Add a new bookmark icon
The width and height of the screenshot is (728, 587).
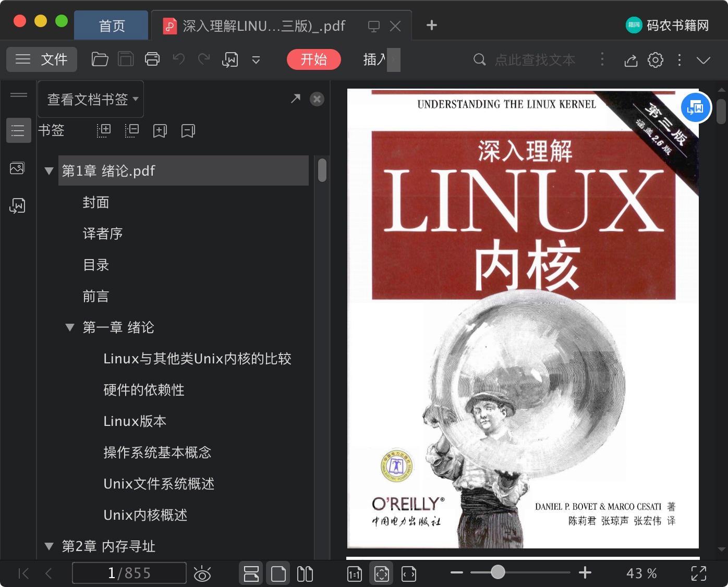[x=160, y=130]
